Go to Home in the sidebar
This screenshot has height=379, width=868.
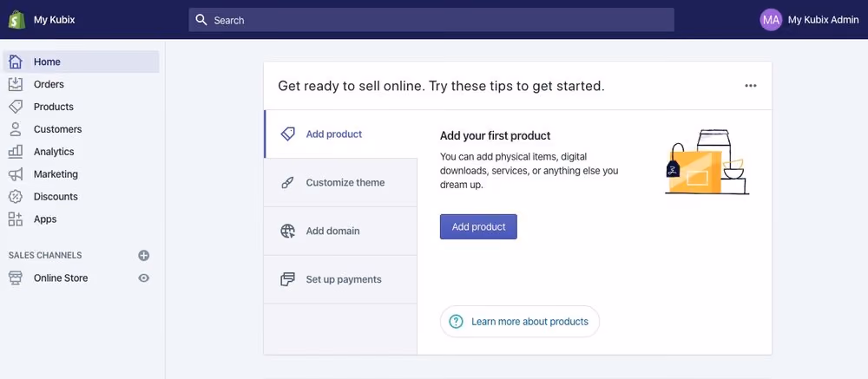(82, 62)
